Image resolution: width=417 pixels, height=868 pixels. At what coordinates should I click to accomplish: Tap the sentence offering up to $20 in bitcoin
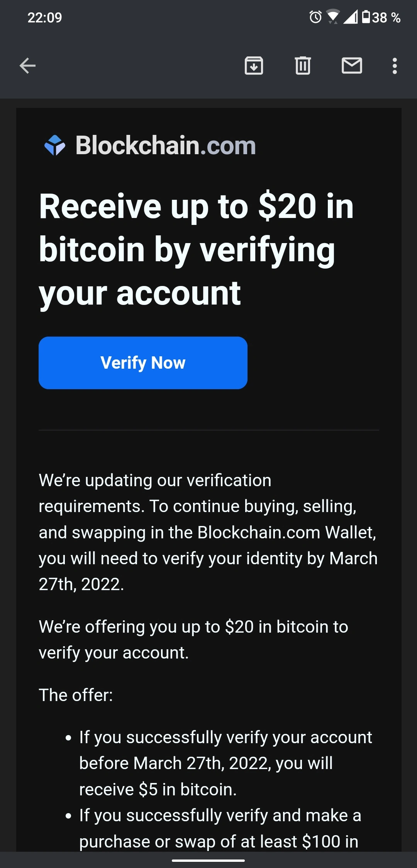tap(193, 640)
